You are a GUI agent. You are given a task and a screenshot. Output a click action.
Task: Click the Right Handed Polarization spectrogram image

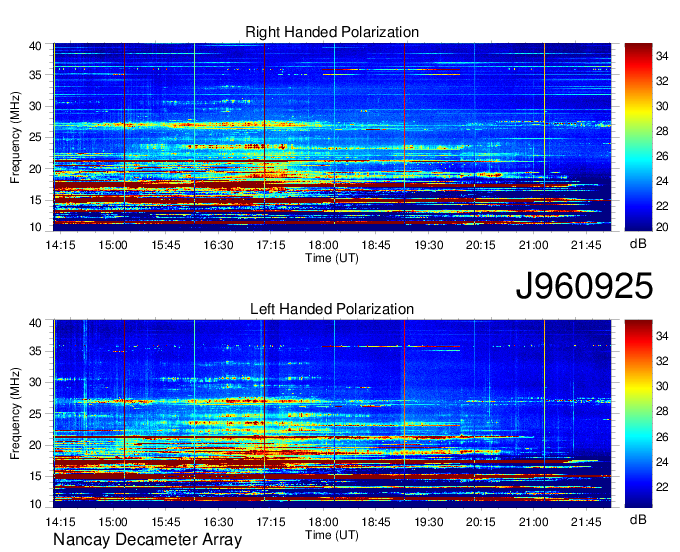click(332, 137)
